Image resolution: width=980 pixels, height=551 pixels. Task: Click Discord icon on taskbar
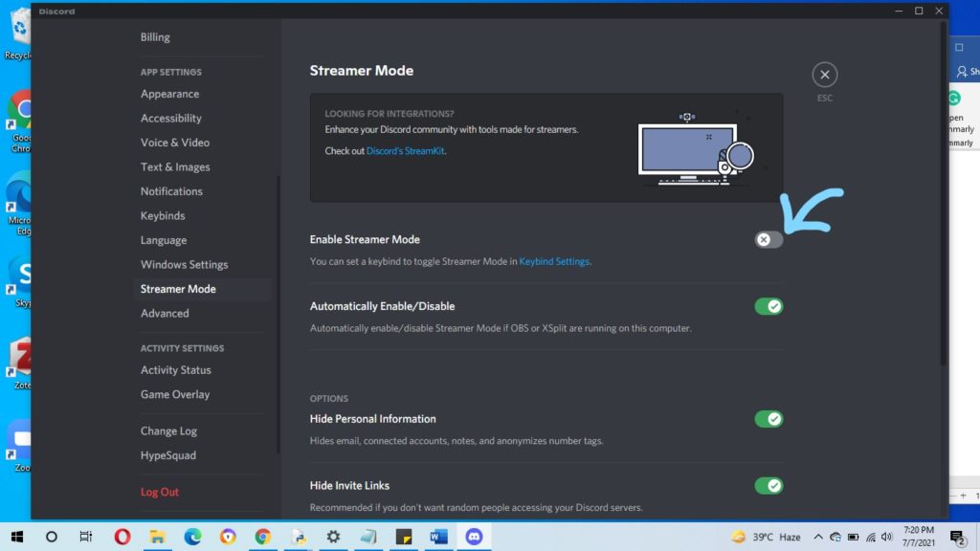click(474, 537)
